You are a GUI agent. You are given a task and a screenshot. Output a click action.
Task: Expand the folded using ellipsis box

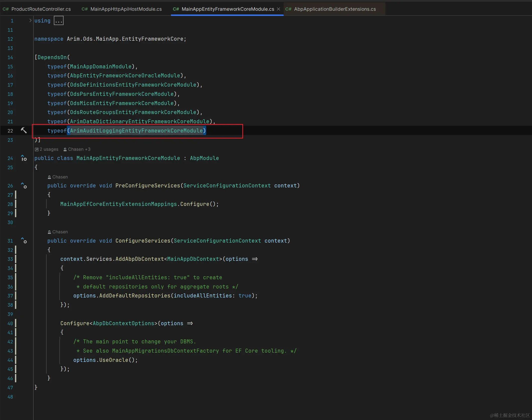[x=59, y=21]
